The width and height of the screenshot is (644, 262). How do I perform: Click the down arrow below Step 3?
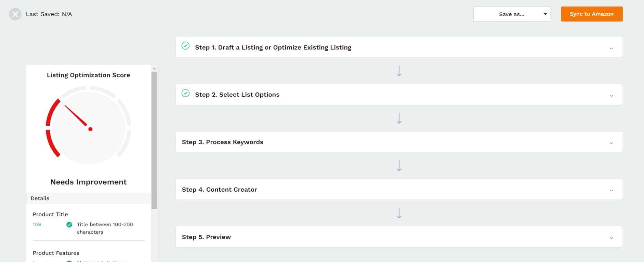[399, 166]
